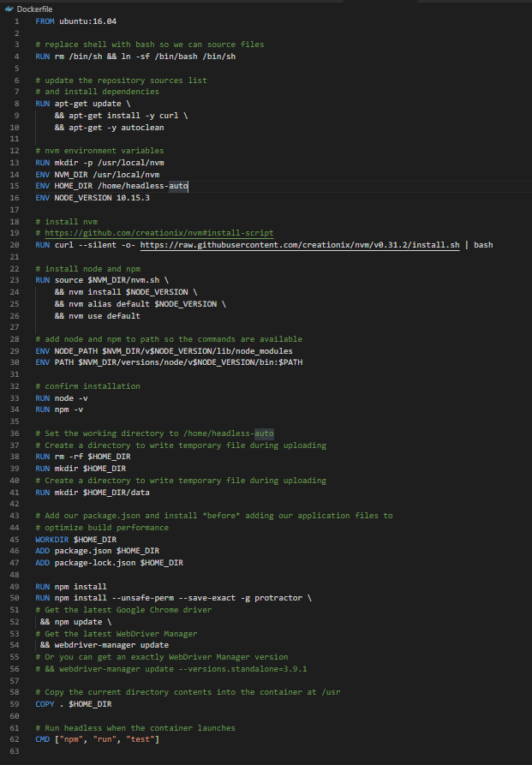Click the 'RUN node -v' line
Image resolution: width=532 pixels, height=765 pixels.
click(62, 398)
